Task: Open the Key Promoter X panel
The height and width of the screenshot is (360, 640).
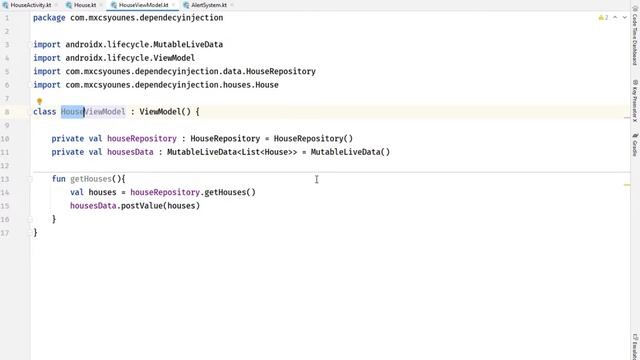Action: tap(635, 100)
